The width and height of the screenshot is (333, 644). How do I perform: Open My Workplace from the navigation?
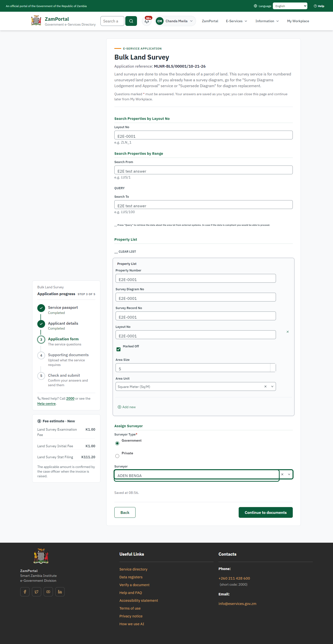(x=298, y=21)
